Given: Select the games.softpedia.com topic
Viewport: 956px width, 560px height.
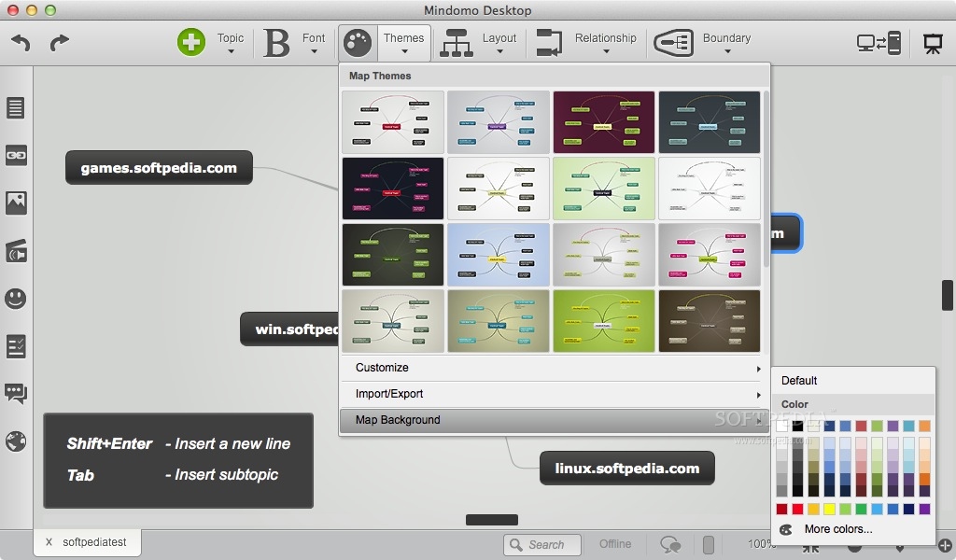Looking at the screenshot, I should [x=159, y=168].
